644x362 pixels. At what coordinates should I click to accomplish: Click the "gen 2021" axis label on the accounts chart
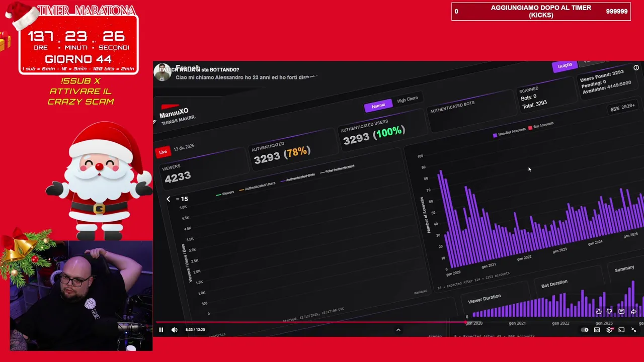coord(488,265)
